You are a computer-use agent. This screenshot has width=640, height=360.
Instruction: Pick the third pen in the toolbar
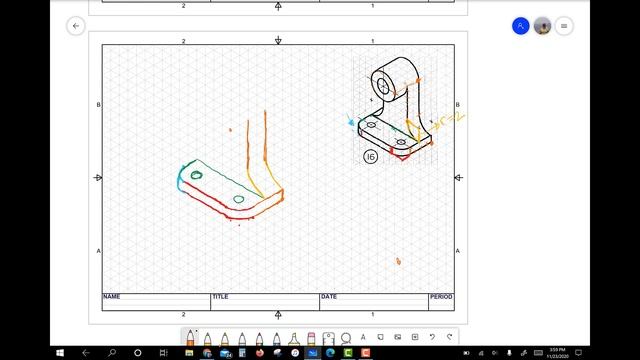click(224, 338)
